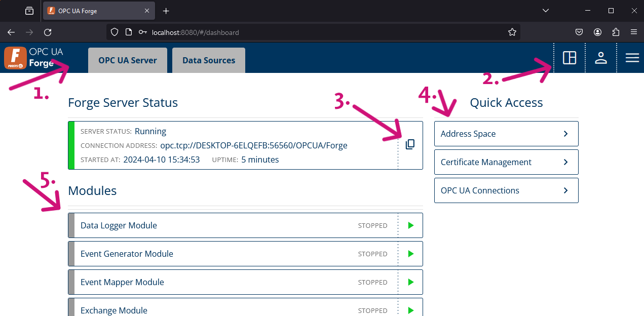Start the Exchange Module
The height and width of the screenshot is (316, 644).
(x=411, y=310)
